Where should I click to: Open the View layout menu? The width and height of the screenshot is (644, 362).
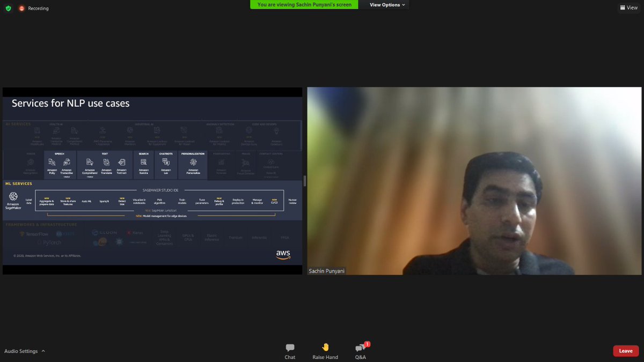pyautogui.click(x=628, y=8)
